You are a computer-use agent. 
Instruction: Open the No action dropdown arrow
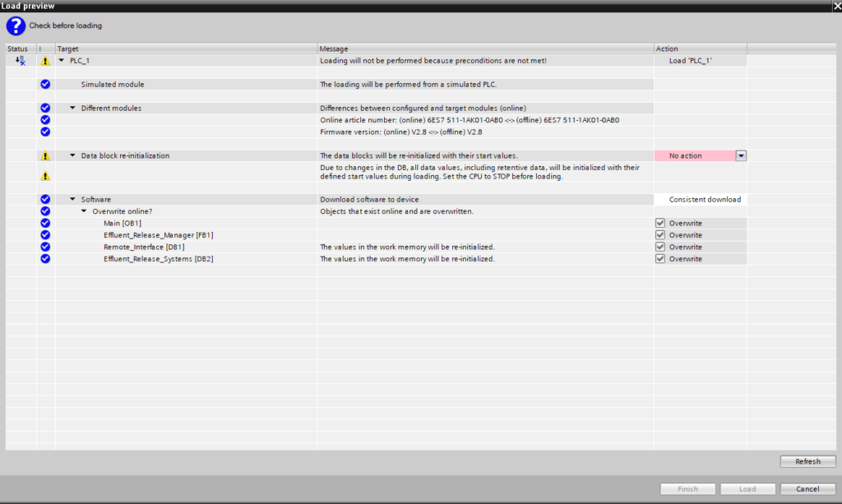[741, 155]
